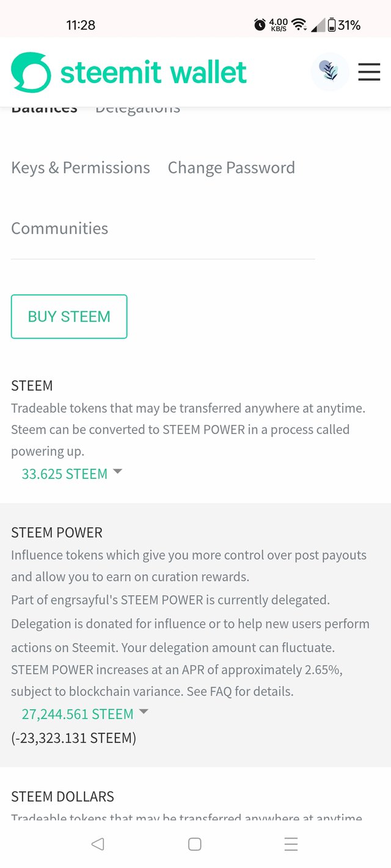
Task: Open the Communities tab
Action: 60,228
